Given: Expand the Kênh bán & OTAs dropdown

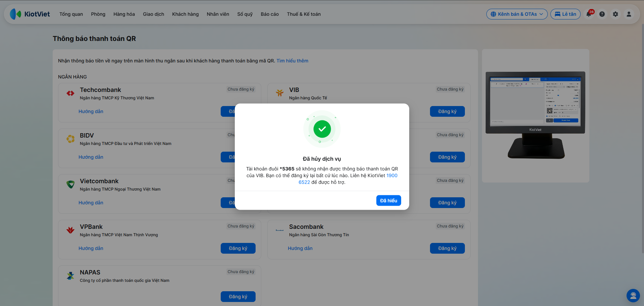Looking at the screenshot, I should point(517,14).
